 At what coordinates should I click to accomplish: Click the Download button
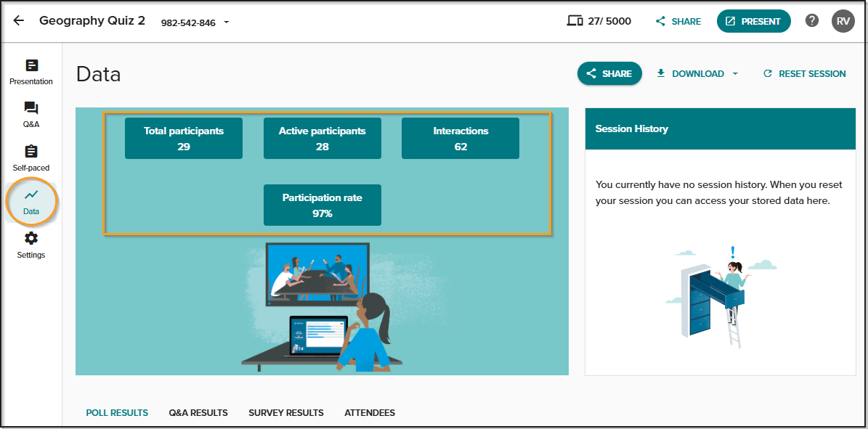click(690, 73)
